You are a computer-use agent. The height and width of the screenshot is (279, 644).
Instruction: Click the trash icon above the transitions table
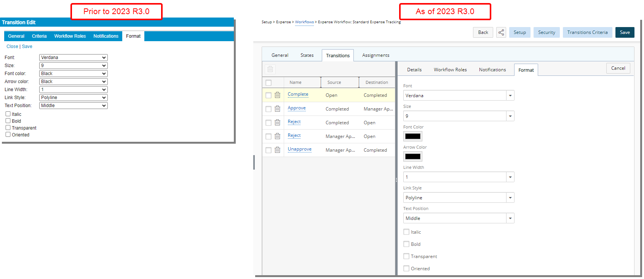[x=270, y=69]
